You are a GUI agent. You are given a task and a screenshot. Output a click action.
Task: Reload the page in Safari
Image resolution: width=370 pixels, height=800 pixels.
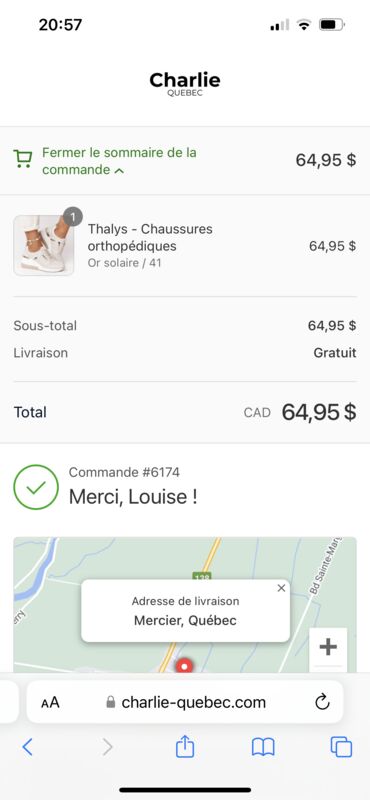tap(323, 703)
